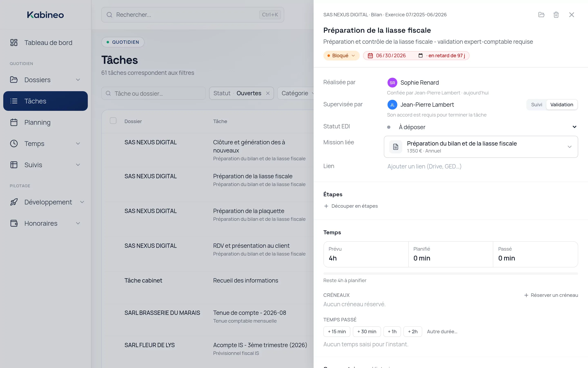Add + 15 min of time spent
The width and height of the screenshot is (588, 368).
(337, 331)
